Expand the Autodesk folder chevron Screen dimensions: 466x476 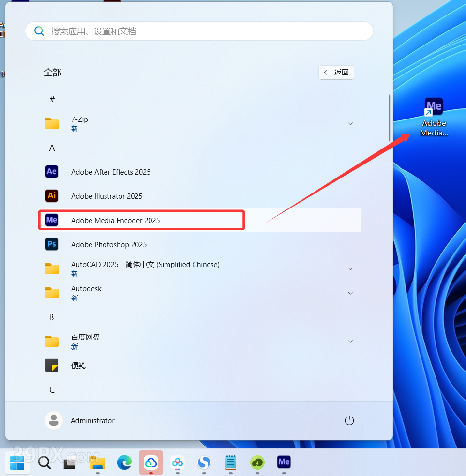350,293
